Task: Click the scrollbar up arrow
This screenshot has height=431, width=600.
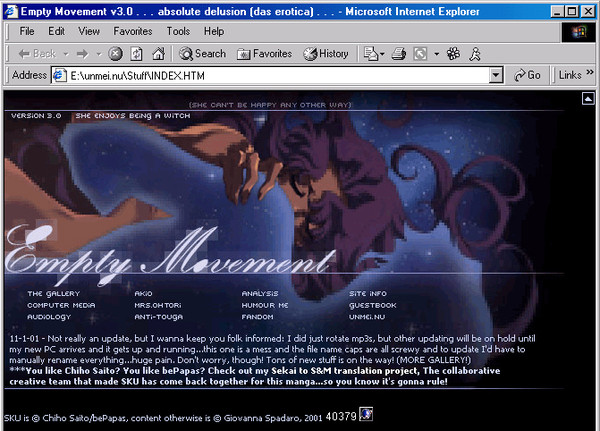Action: pyautogui.click(x=588, y=98)
